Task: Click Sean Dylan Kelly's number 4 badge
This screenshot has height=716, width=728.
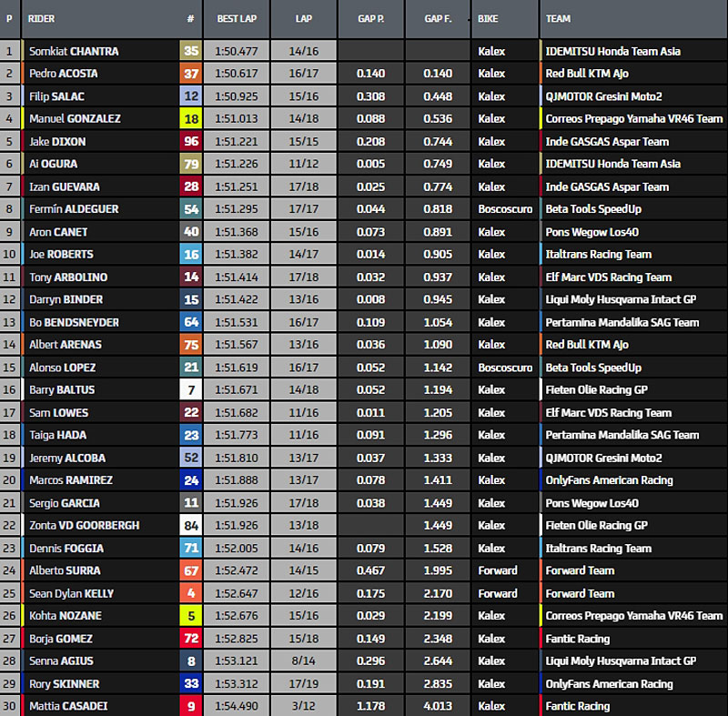Action: [190, 593]
